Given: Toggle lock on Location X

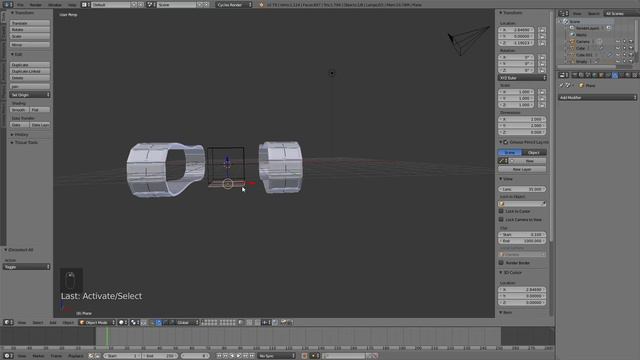Looking at the screenshot, I should point(542,30).
